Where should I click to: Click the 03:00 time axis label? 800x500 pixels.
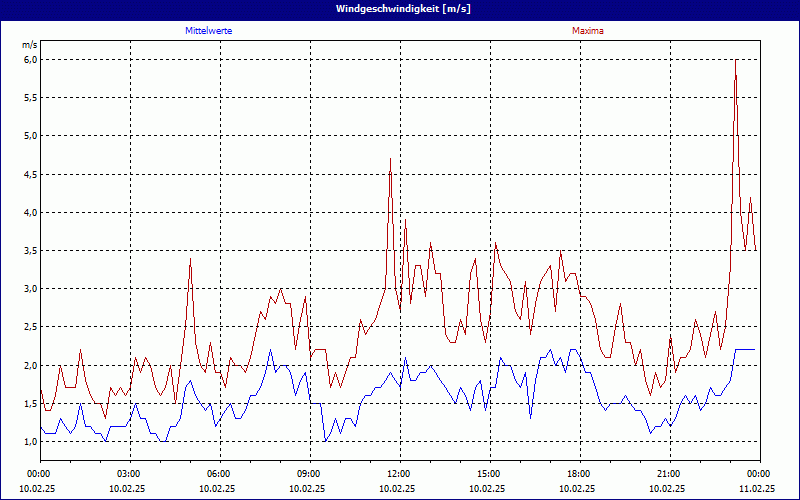tap(129, 473)
